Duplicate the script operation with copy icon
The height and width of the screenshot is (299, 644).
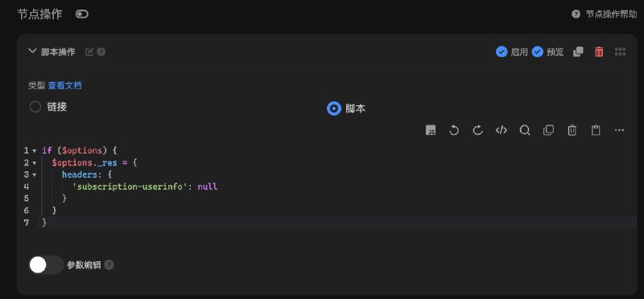click(578, 51)
